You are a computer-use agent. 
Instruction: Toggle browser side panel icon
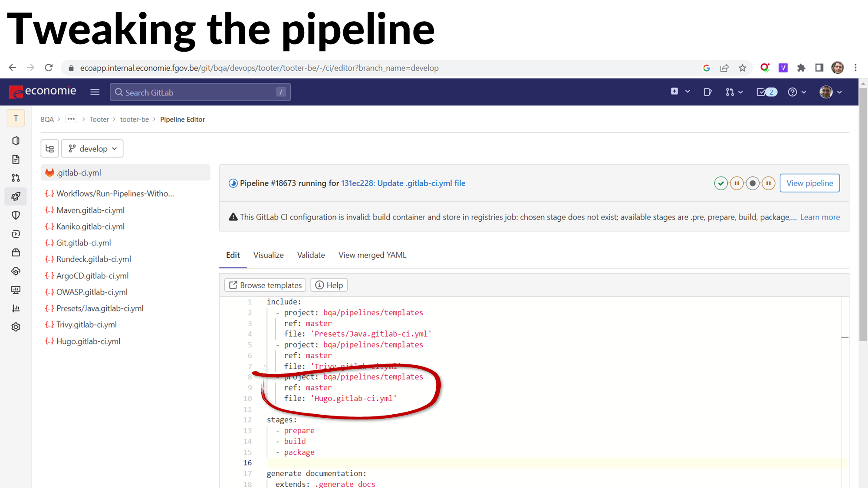tap(819, 68)
